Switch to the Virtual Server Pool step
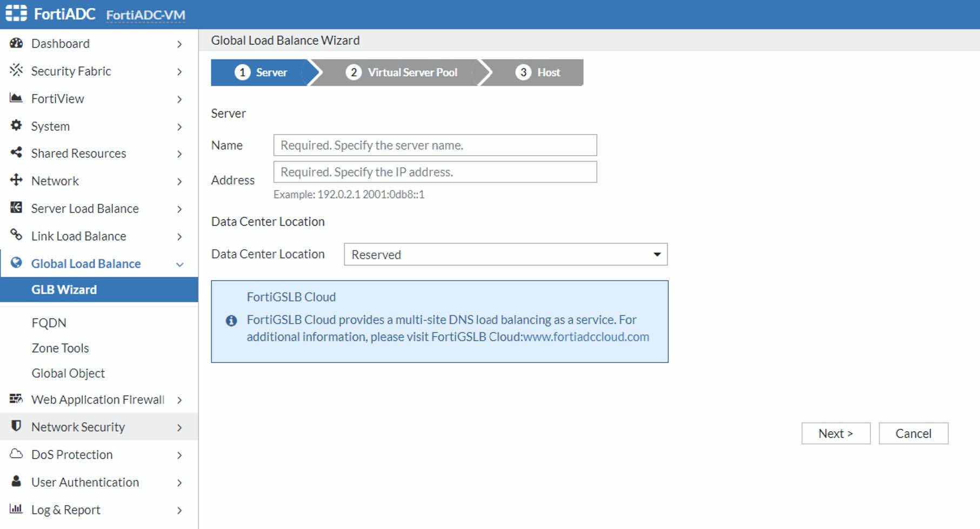The height and width of the screenshot is (529, 980). click(412, 72)
